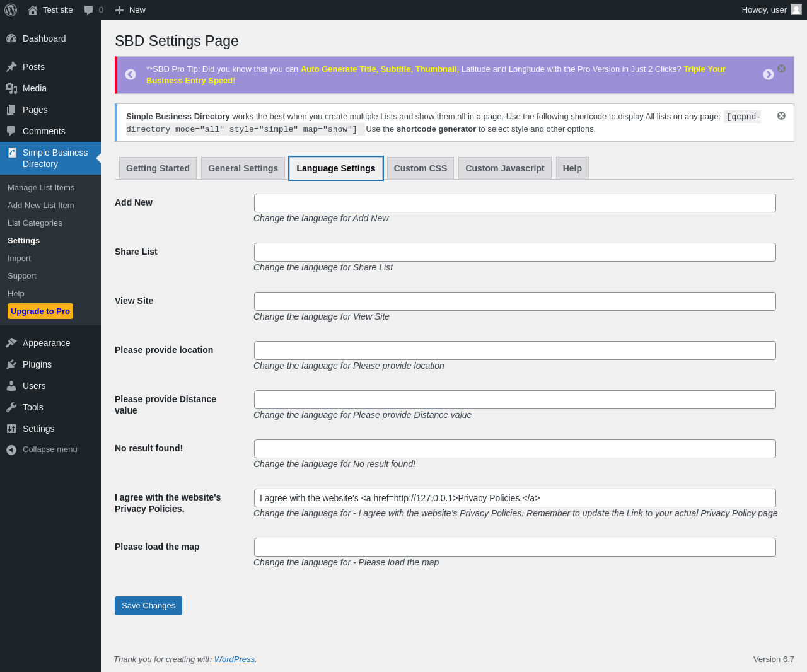The image size is (807, 672).
Task: Click the Tools wrench icon
Action: click(11, 407)
